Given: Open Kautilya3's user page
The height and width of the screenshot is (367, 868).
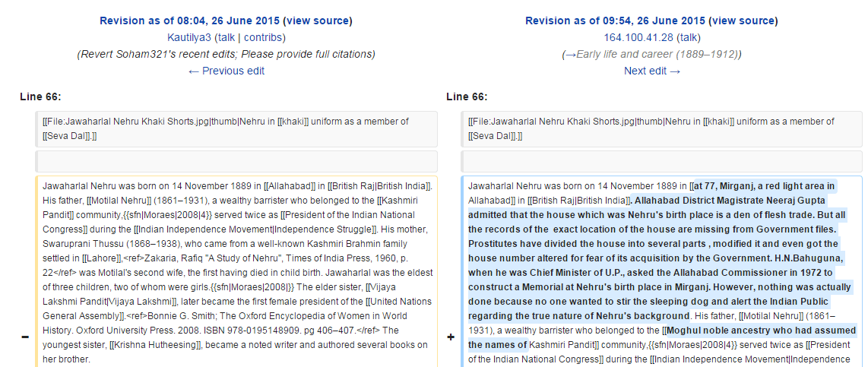Looking at the screenshot, I should pos(189,37).
